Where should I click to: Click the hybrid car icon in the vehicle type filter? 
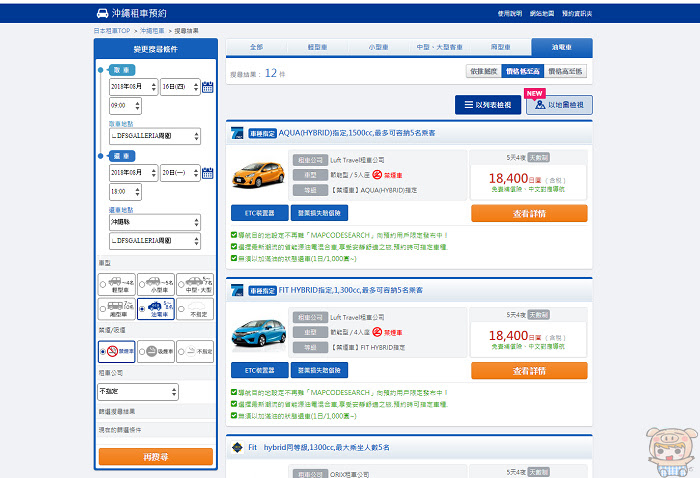(x=155, y=306)
